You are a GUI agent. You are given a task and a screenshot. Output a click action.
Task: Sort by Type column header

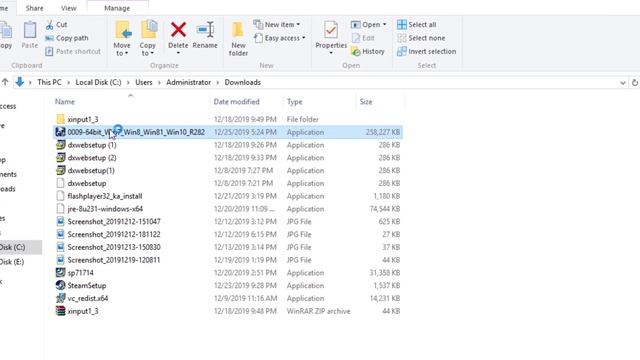294,102
